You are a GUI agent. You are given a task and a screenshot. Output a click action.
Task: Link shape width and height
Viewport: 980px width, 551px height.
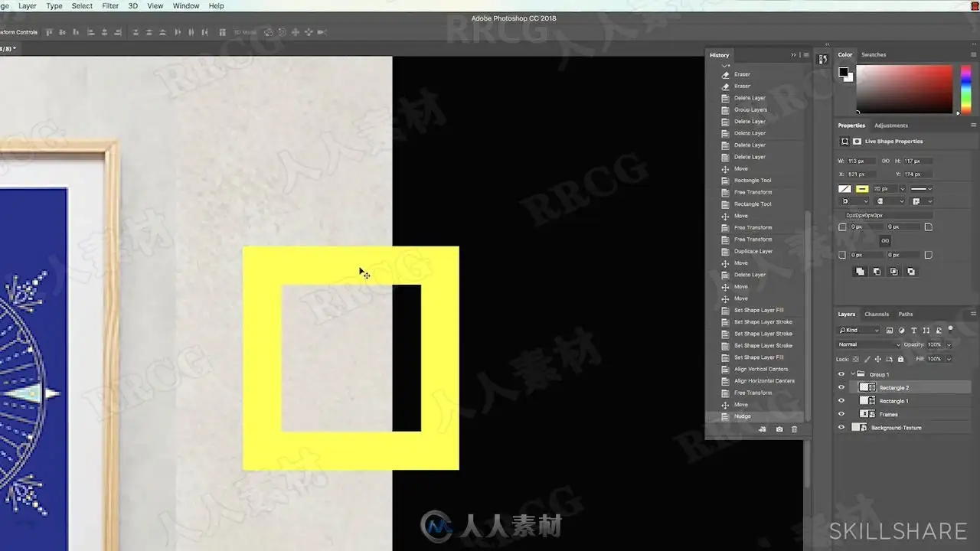(x=886, y=161)
